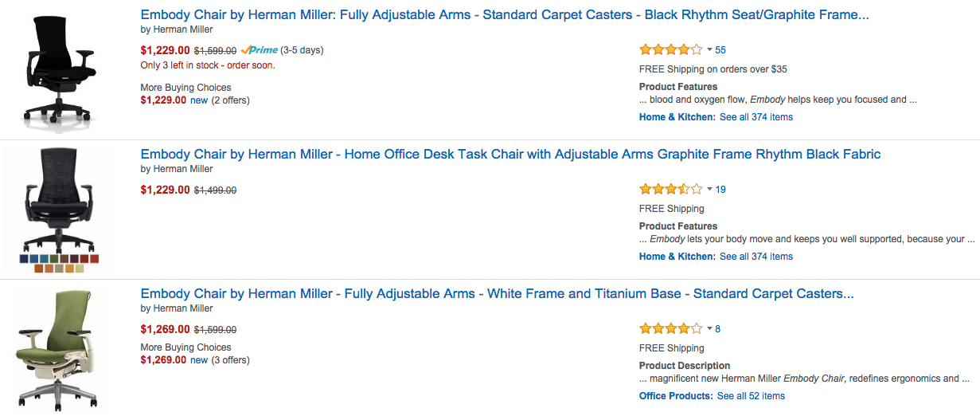Click the first "See all 374 items" link
Viewport: 980px width, 416px height.
756,117
